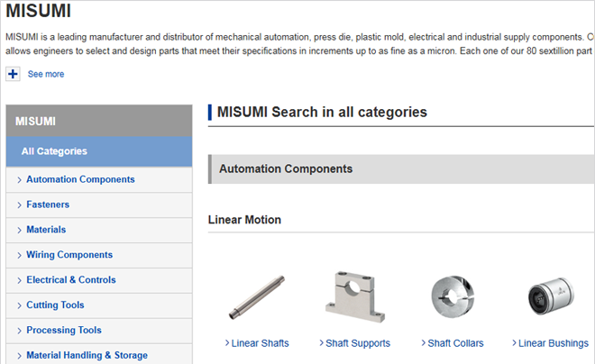The width and height of the screenshot is (595, 364).
Task: Open Processing Tools sidebar category
Action: point(64,331)
